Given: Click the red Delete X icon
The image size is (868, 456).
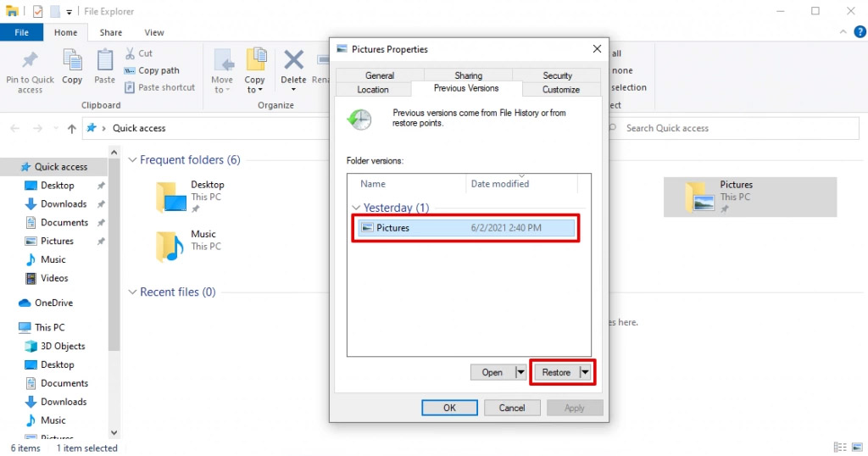Looking at the screenshot, I should [293, 60].
